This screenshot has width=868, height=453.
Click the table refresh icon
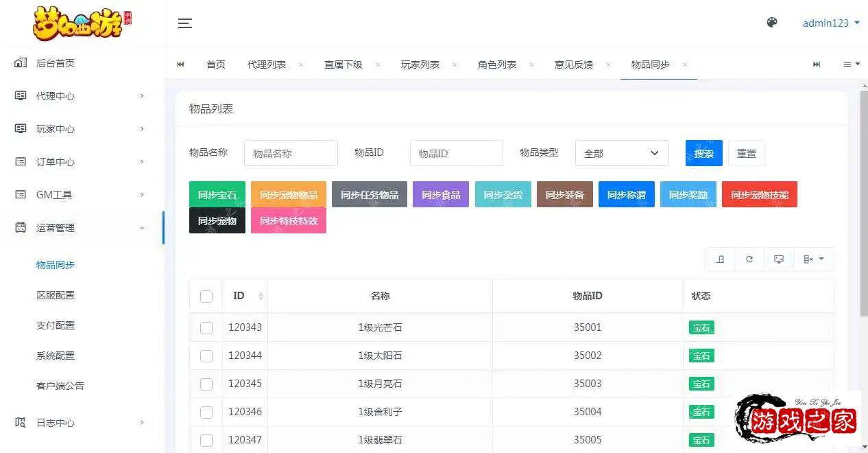click(749, 259)
